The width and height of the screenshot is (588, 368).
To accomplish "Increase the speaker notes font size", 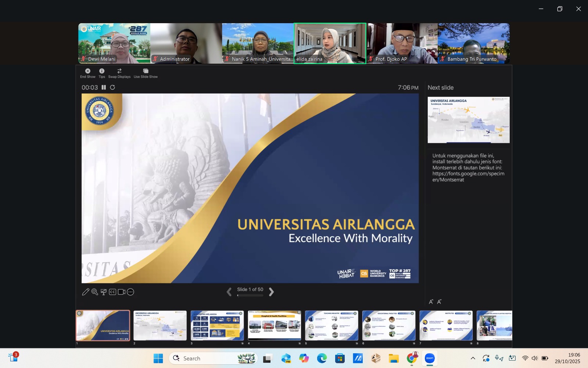I will tap(431, 302).
